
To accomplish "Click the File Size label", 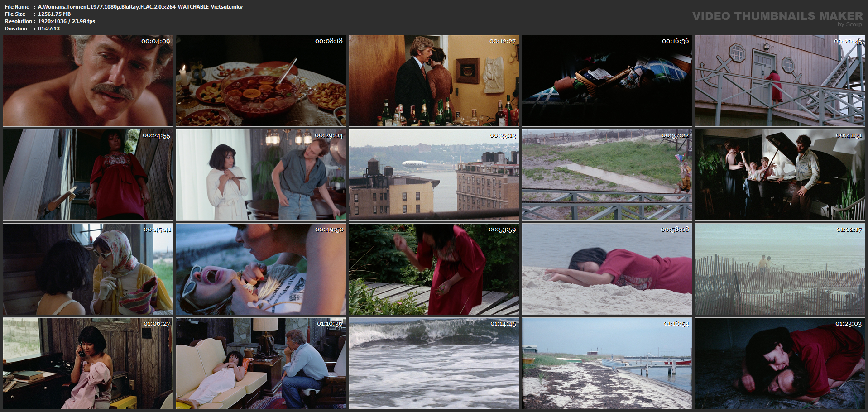I will pos(15,14).
